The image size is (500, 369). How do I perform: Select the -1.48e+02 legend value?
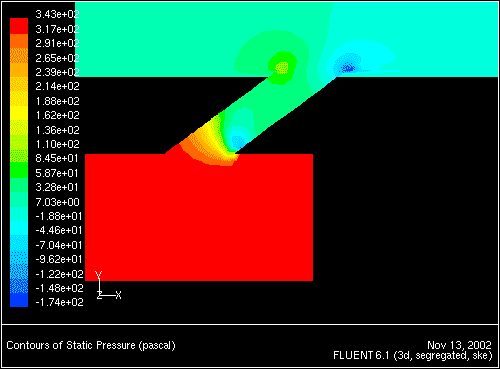pos(59,288)
